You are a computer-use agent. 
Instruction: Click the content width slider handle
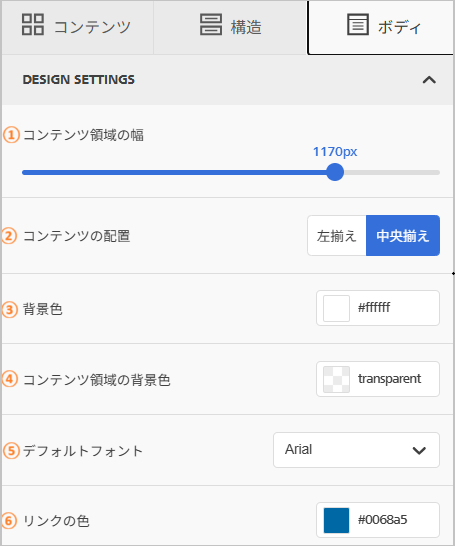(335, 172)
